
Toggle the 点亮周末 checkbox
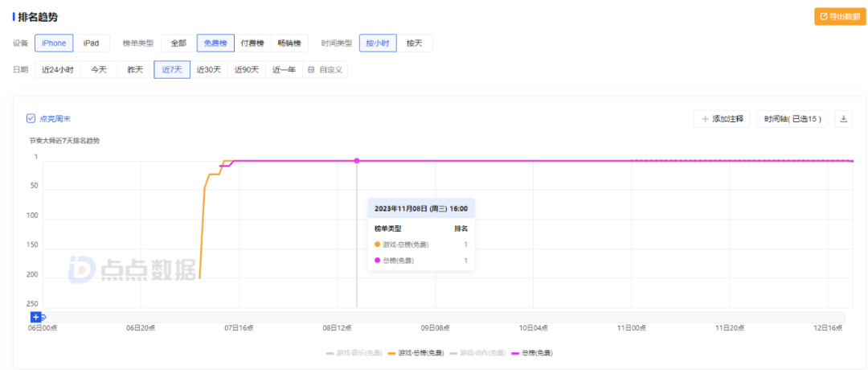click(x=31, y=118)
